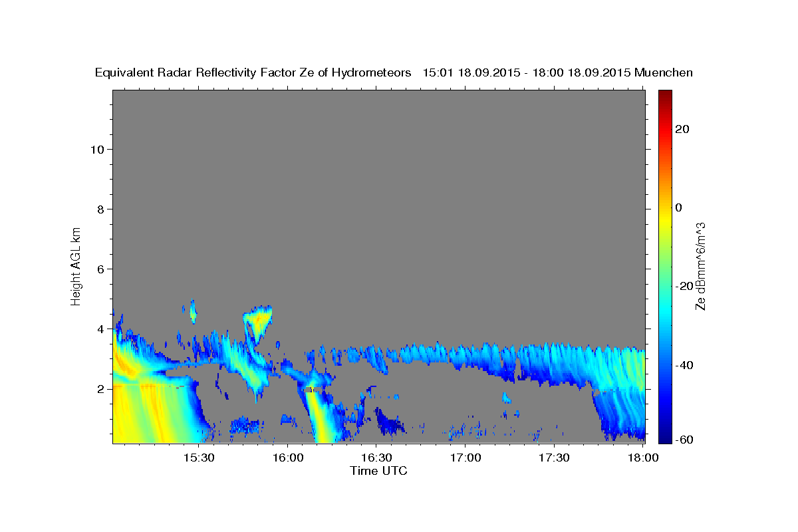Click the height tick label '2'

click(x=101, y=389)
